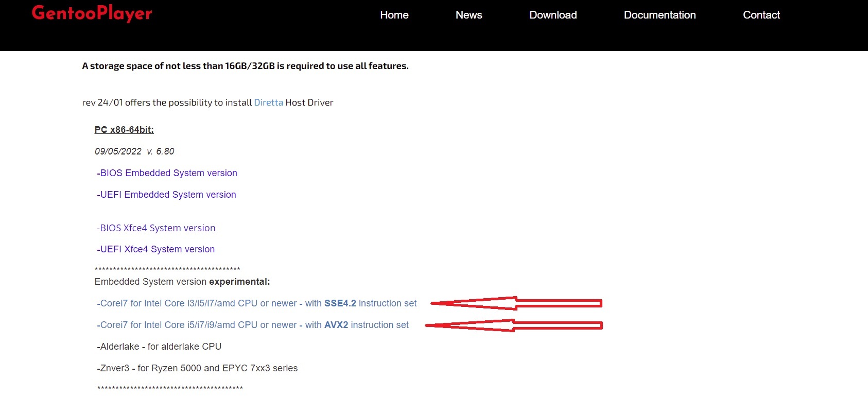868x413 pixels.
Task: Download the BIOS Embedded System version
Action: [x=167, y=173]
